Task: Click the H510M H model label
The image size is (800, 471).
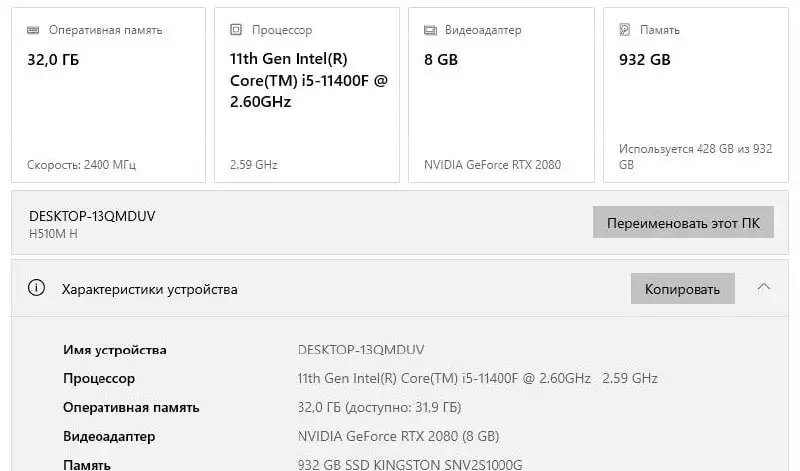Action: (53, 234)
